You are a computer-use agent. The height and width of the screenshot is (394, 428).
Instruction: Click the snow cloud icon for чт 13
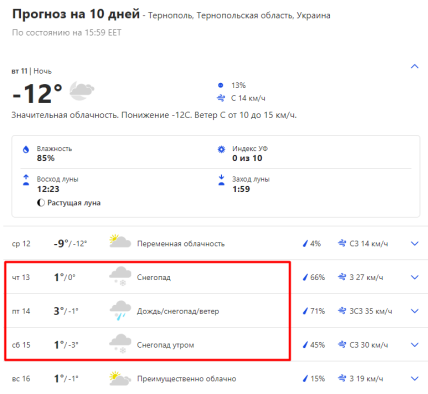120,276
